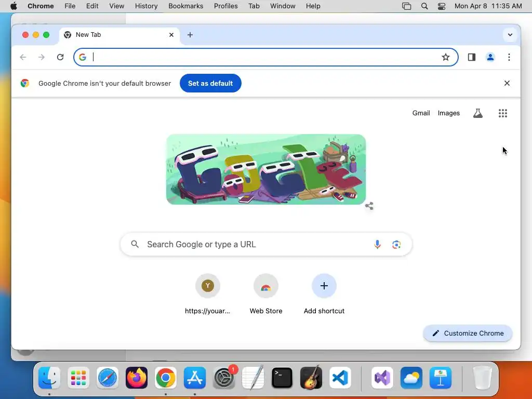Start voice search with the microphone
The height and width of the screenshot is (399, 532).
click(x=377, y=244)
